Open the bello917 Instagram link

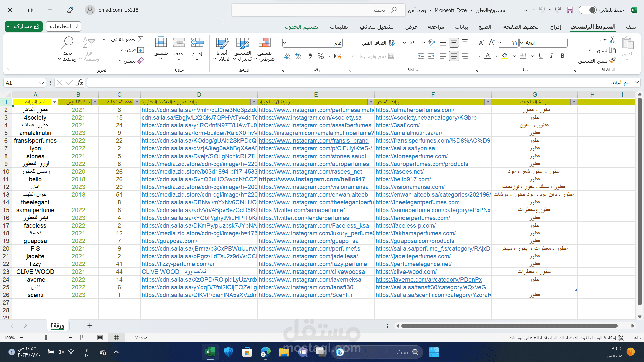(312, 179)
